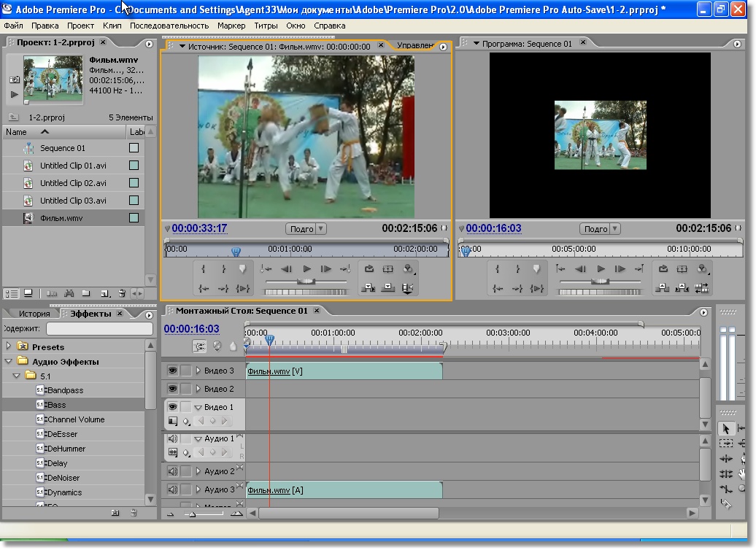Collapse the Аудио 1 track
Viewport: 756px width, 550px height.
coord(198,439)
